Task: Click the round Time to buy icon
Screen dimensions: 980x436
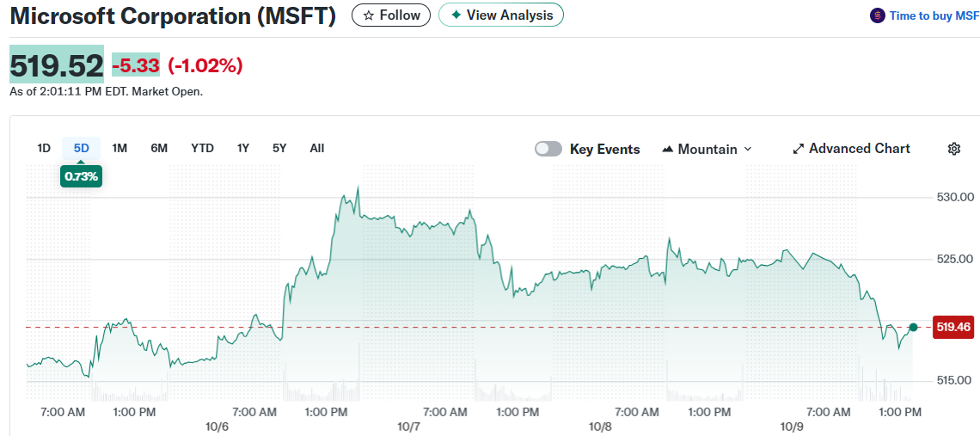Action: coord(878,15)
